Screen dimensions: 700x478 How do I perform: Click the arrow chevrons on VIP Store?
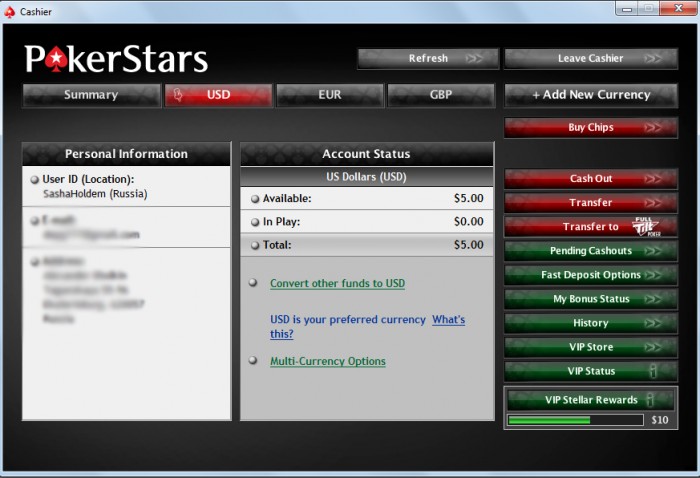click(x=653, y=347)
